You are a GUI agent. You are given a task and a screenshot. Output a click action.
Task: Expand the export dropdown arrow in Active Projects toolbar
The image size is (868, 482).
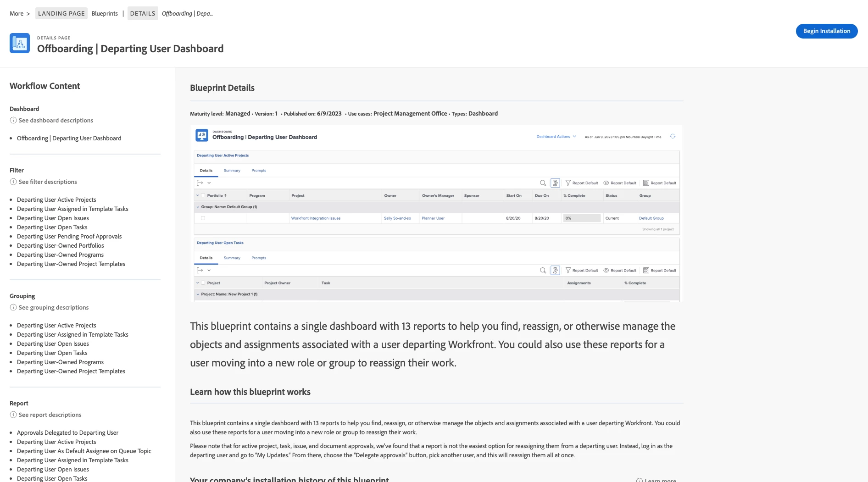209,183
